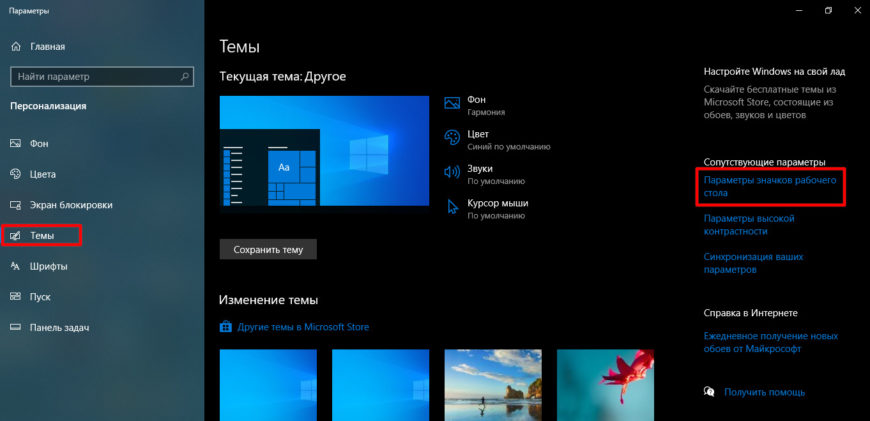
Task: Click the Шрифты font icon
Action: coord(16,266)
